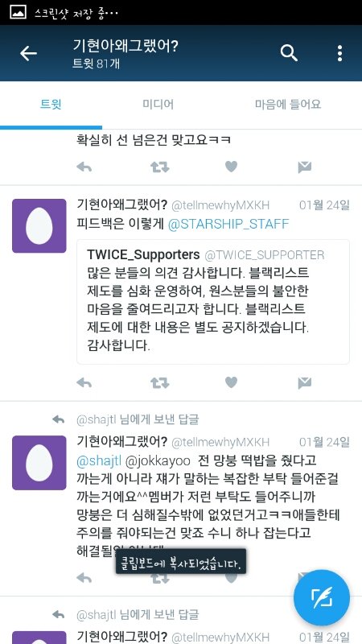Image resolution: width=362 pixels, height=644 pixels.
Task: Select the 트윗 tab
Action: (x=51, y=105)
